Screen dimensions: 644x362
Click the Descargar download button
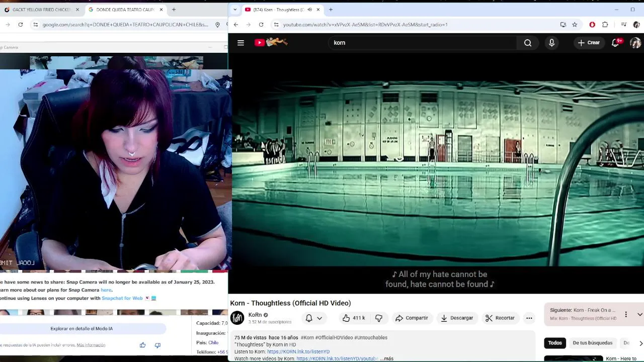[457, 318]
